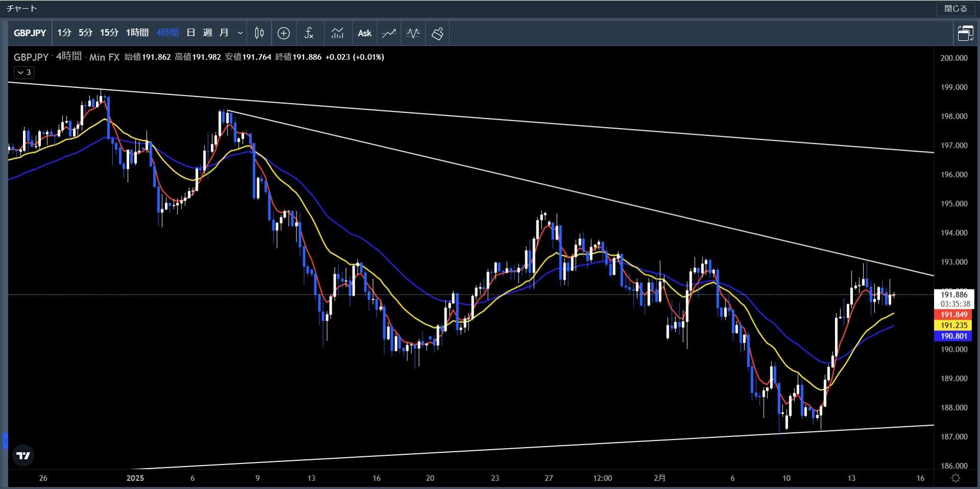Collapse the indicator legend showing 3
The width and height of the screenshot is (980, 489).
24,72
